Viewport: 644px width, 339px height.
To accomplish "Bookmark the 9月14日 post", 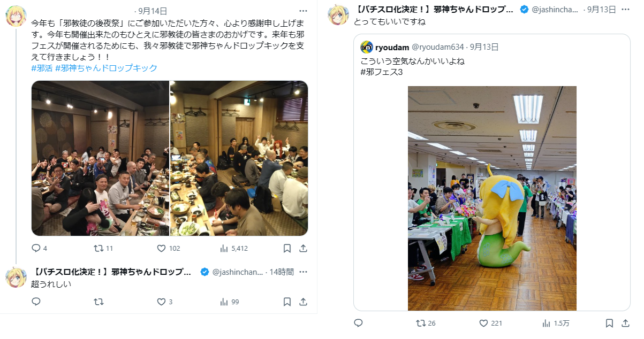I will pyautogui.click(x=287, y=248).
